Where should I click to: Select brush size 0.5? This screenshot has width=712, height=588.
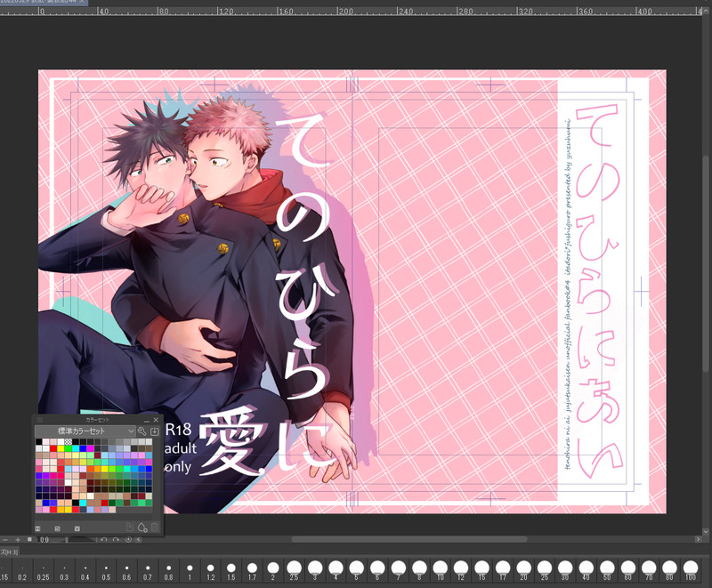click(106, 571)
